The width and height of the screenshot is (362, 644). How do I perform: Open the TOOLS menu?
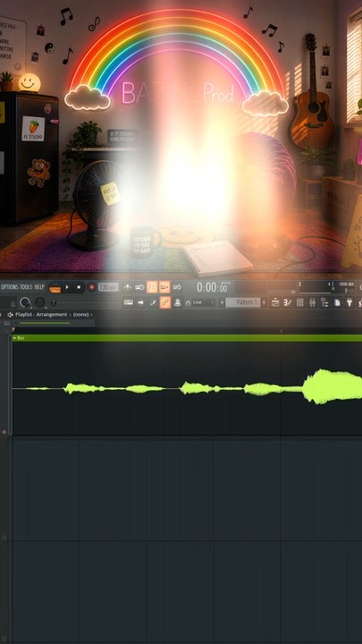point(26,286)
